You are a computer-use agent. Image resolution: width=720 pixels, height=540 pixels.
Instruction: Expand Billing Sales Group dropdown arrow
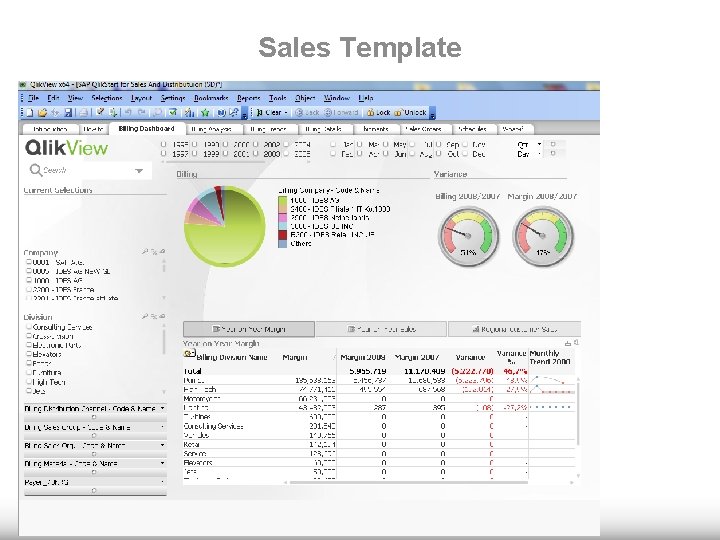pos(162,427)
